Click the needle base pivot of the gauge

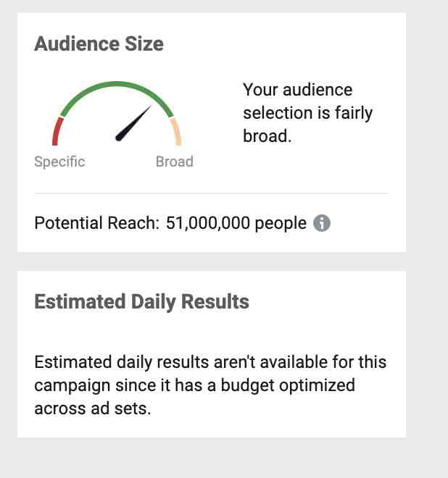point(119,138)
